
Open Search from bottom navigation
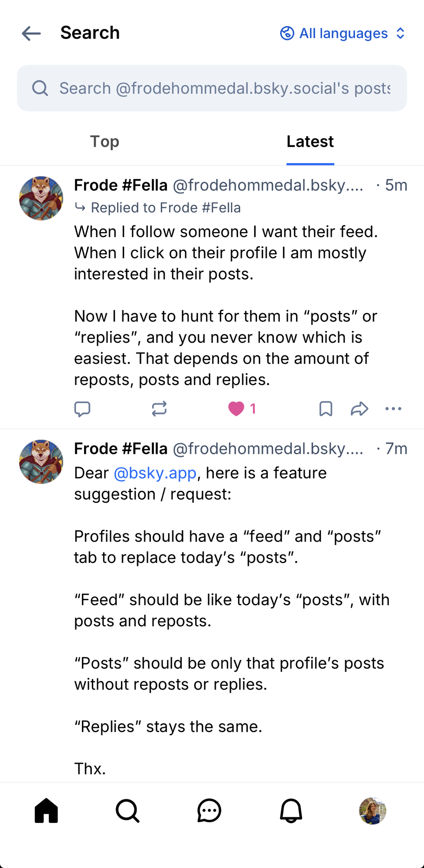(x=127, y=811)
